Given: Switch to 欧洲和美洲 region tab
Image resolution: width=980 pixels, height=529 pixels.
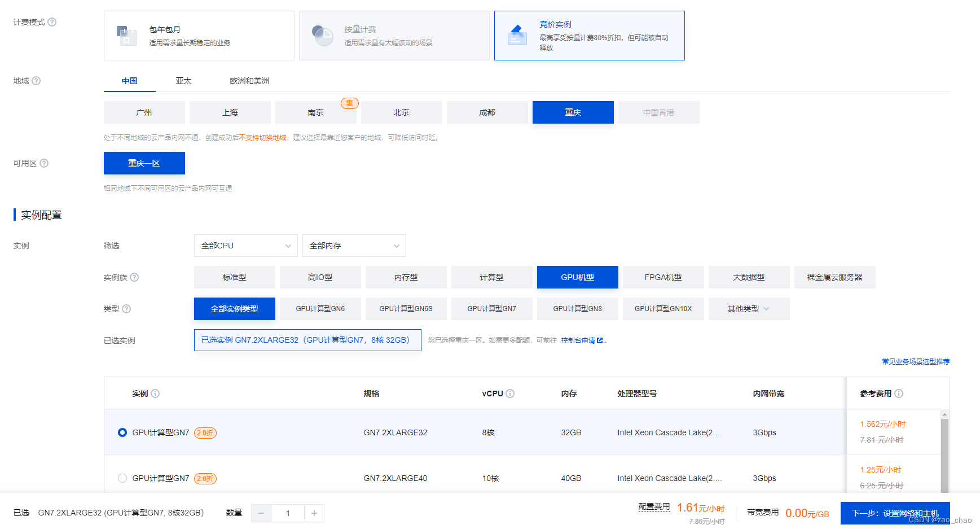Looking at the screenshot, I should pos(249,81).
